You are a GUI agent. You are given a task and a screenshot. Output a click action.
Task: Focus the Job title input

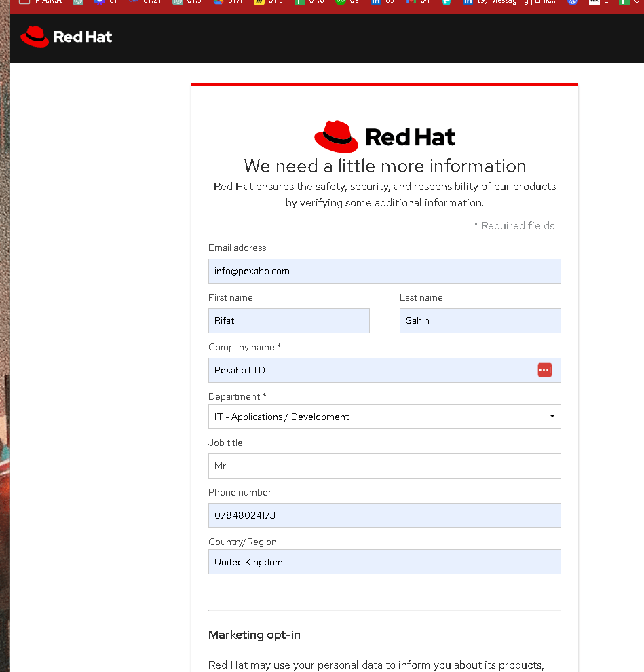384,466
